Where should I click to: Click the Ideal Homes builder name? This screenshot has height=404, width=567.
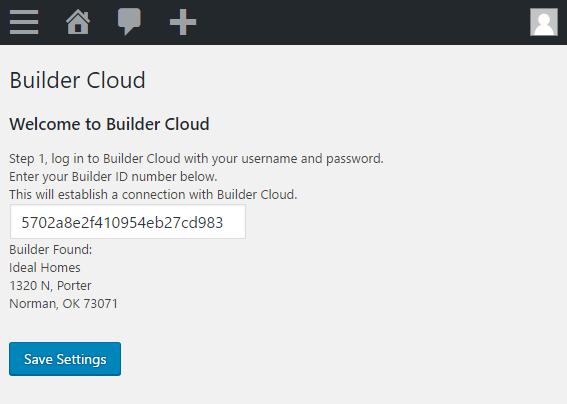45,268
